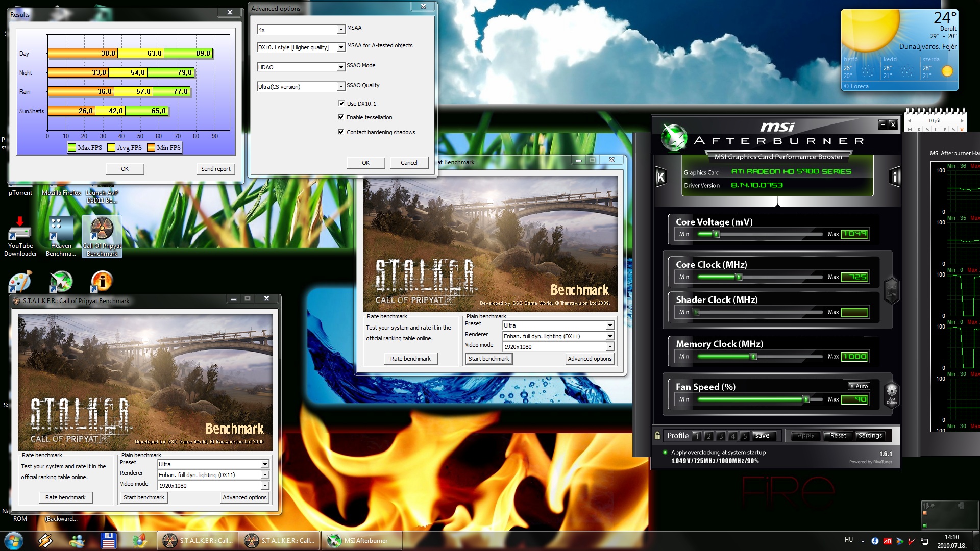Open Video mode dropdown in front STALKER window
This screenshot has height=551, width=980.
pyautogui.click(x=265, y=486)
